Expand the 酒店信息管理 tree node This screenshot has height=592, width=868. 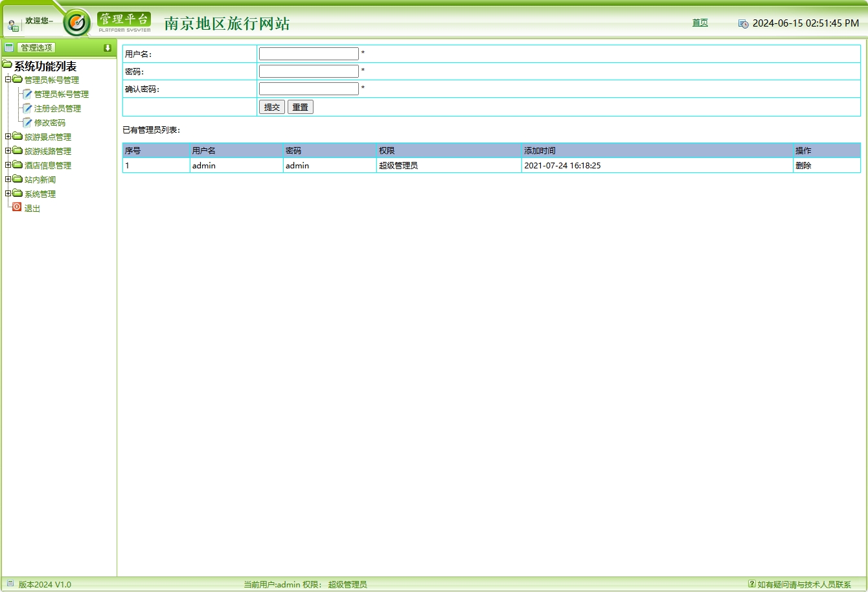pyautogui.click(x=8, y=165)
